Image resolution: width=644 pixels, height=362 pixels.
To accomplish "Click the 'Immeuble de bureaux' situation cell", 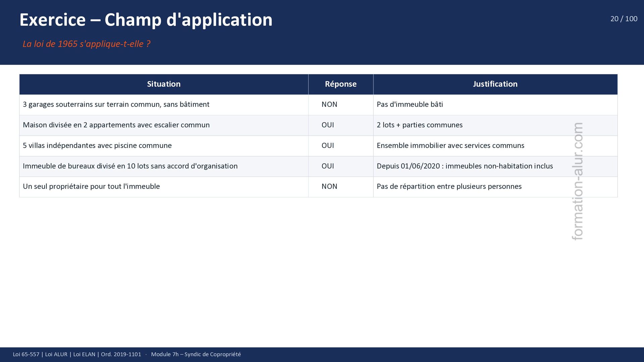I will (x=130, y=166).
